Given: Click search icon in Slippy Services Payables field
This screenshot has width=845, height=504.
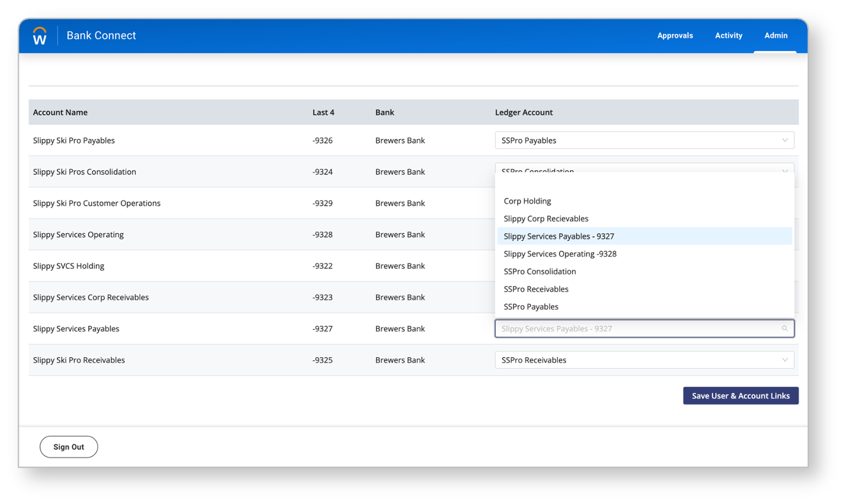Looking at the screenshot, I should pyautogui.click(x=785, y=328).
